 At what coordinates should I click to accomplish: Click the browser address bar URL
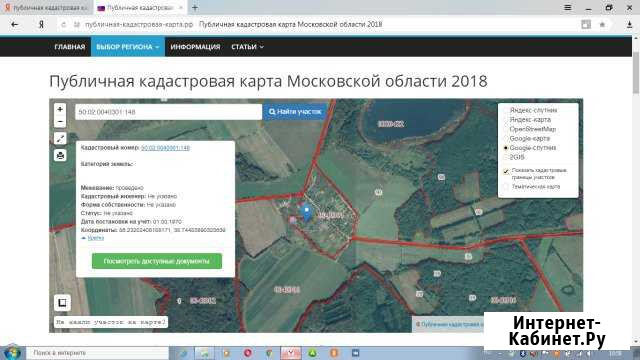pyautogui.click(x=139, y=24)
